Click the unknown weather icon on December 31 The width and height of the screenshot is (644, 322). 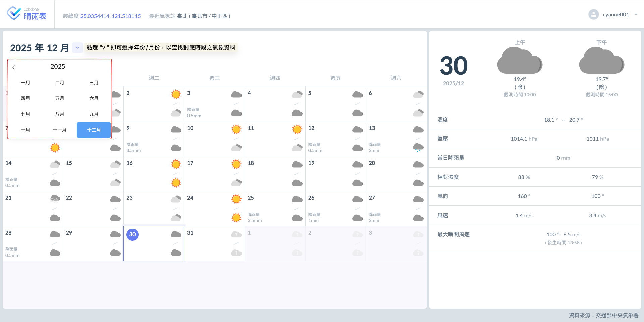point(236,234)
